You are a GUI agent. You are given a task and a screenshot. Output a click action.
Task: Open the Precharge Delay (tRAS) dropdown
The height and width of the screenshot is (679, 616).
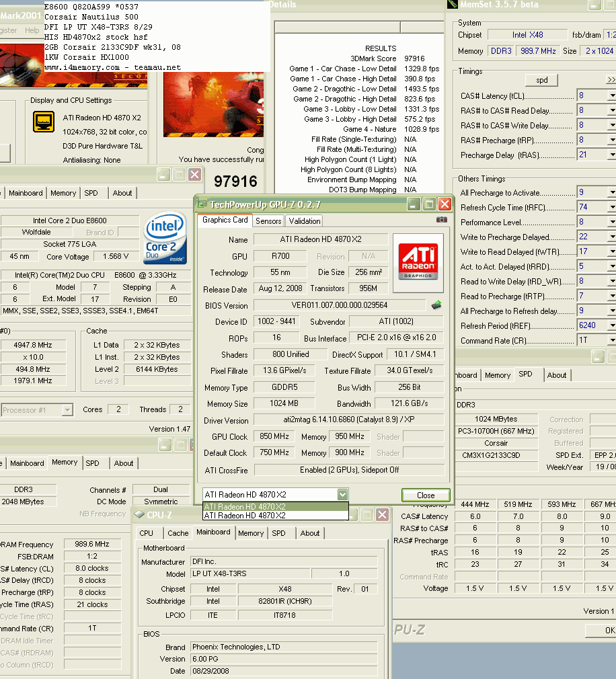[x=612, y=155]
